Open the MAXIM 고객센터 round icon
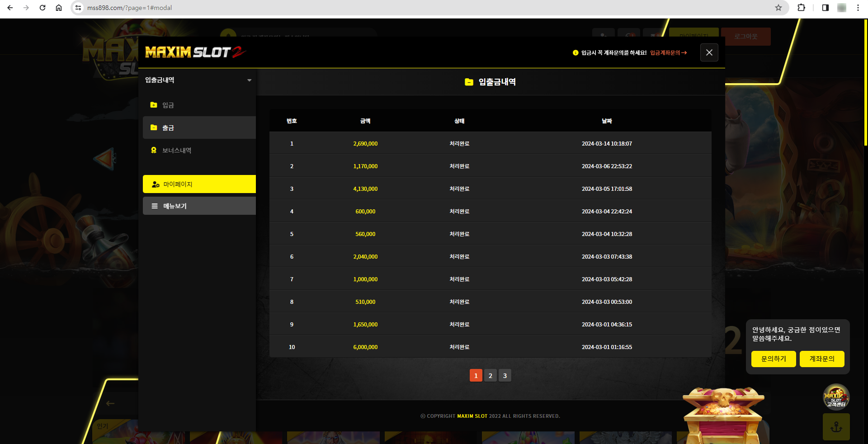868x444 pixels. [836, 397]
